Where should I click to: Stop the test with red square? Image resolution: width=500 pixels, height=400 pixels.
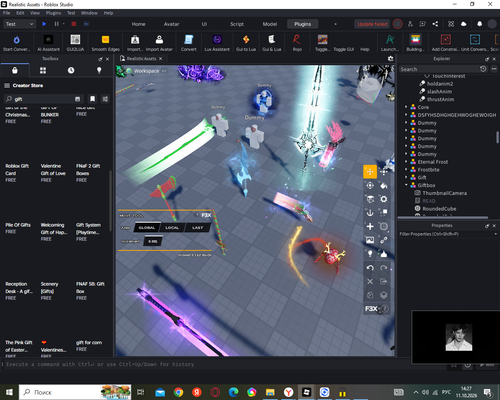point(74,24)
